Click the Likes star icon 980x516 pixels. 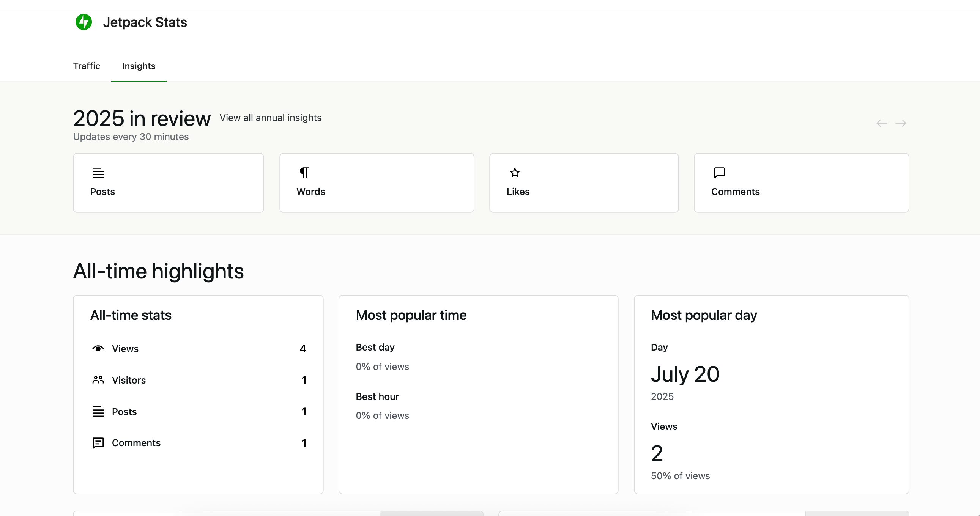pos(515,173)
